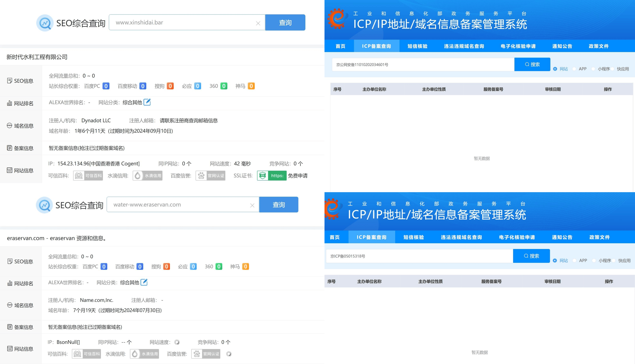The height and width of the screenshot is (364, 635).
Task: Click the 京公网安备11010202034601号 search input
Action: coord(423,65)
